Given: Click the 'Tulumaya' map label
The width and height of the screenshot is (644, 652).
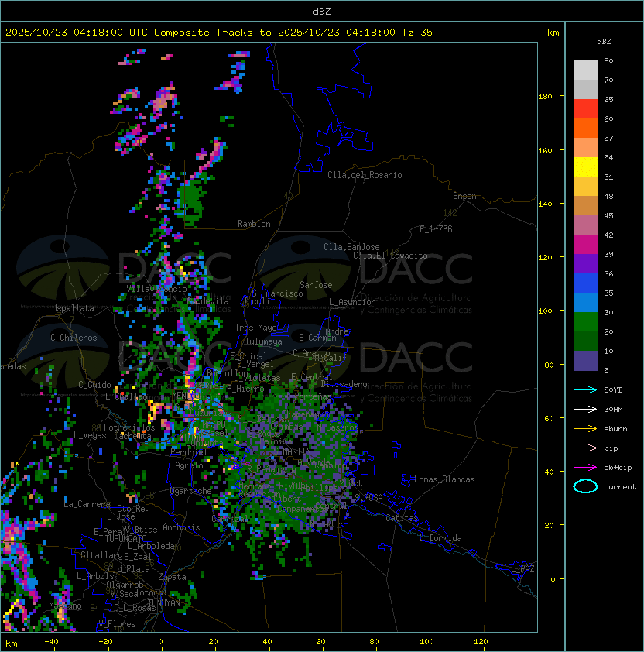Looking at the screenshot, I should click(264, 341).
